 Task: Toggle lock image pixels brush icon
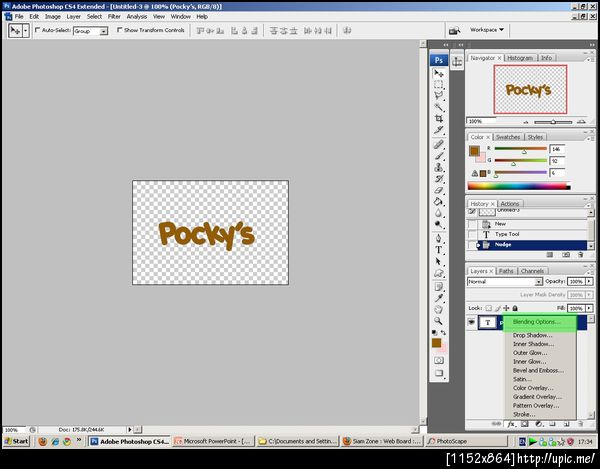pyautogui.click(x=497, y=308)
